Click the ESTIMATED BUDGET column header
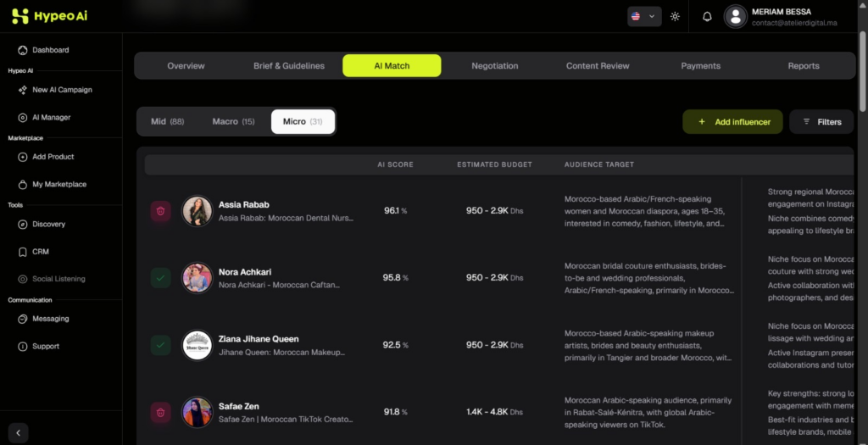This screenshot has width=868, height=445. (x=494, y=165)
